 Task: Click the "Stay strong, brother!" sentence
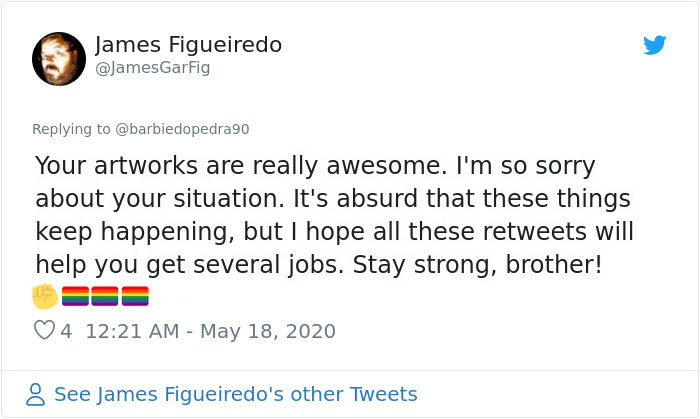[x=477, y=265]
